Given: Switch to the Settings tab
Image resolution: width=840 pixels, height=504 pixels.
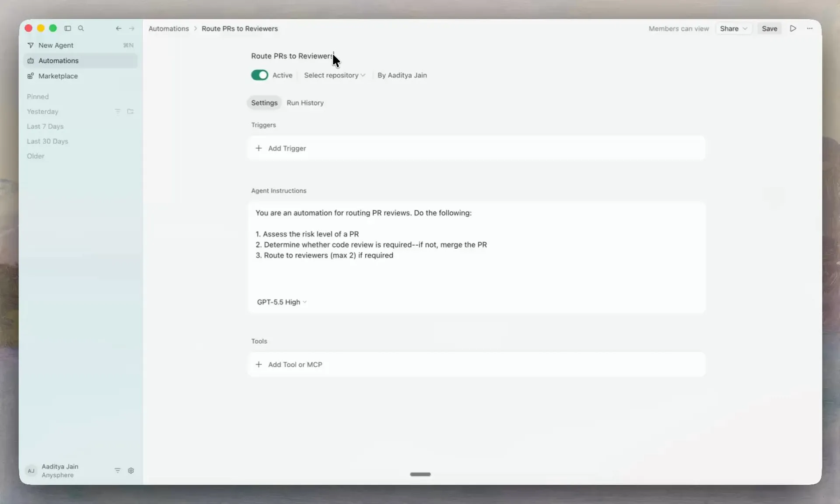Looking at the screenshot, I should click(x=264, y=103).
